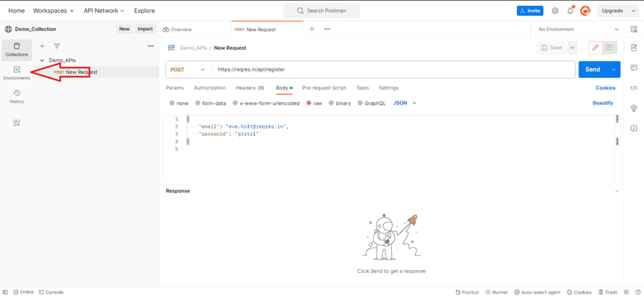Viewport: 644px width, 297px height.
Task: Select the raw body option
Action: (x=309, y=104)
